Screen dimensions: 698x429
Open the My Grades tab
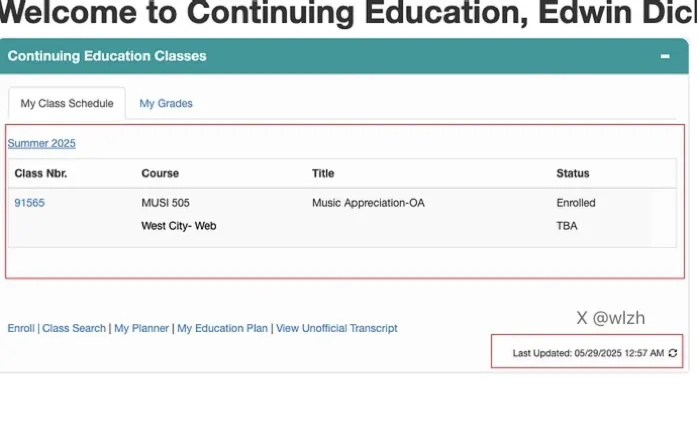point(166,103)
